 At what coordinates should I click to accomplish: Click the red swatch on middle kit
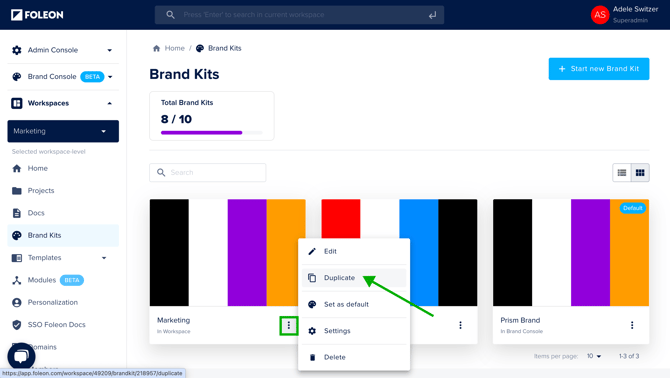tap(341, 219)
